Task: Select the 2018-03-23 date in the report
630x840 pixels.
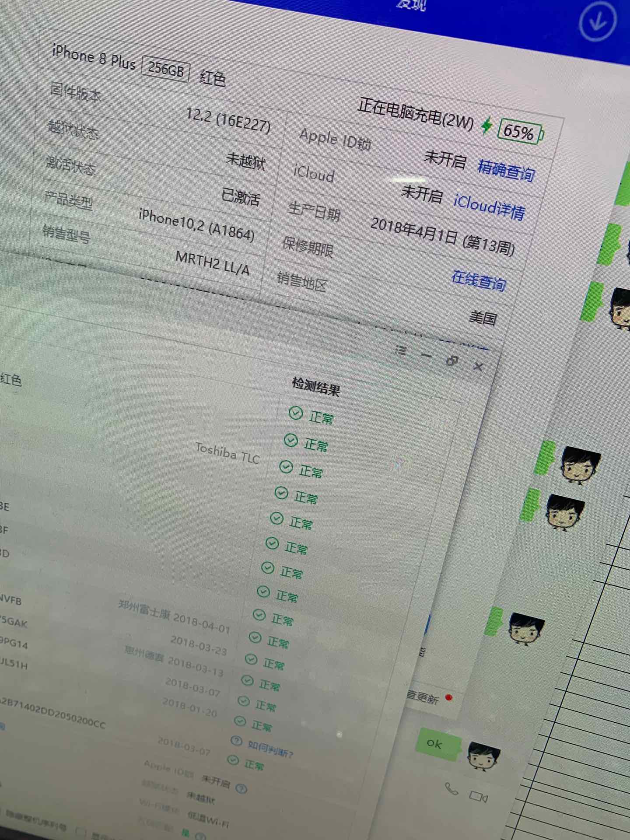Action: click(x=199, y=645)
